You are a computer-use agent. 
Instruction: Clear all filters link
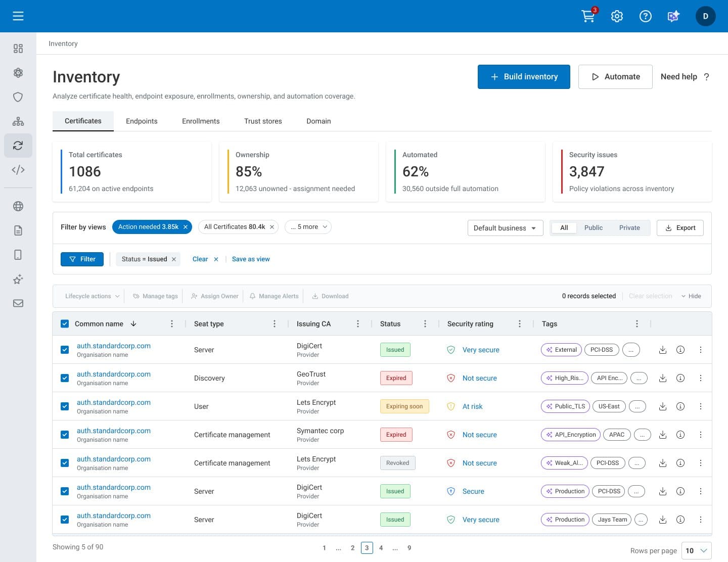tap(205, 259)
